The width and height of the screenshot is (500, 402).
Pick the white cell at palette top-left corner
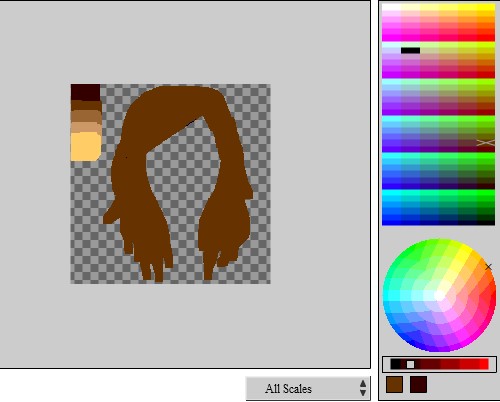(391, 7)
